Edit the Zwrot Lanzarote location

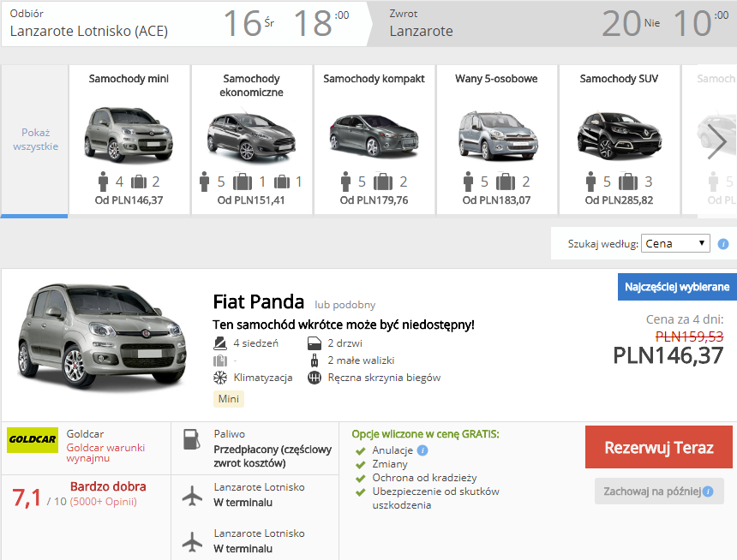(421, 31)
